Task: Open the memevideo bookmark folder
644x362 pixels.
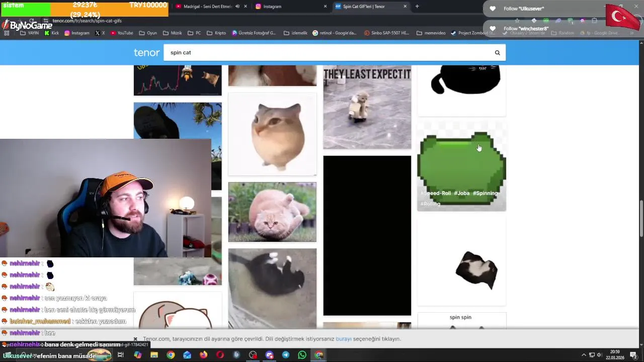Action: [431, 33]
